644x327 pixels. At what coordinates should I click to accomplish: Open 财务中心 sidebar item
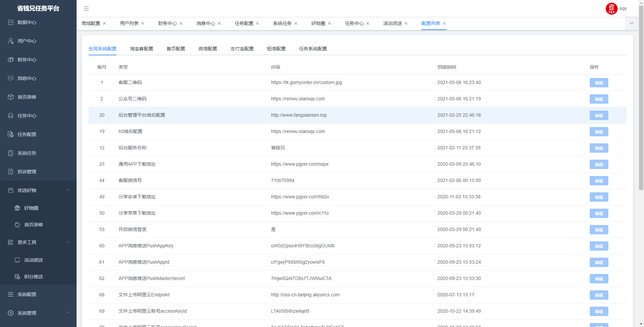tap(27, 60)
